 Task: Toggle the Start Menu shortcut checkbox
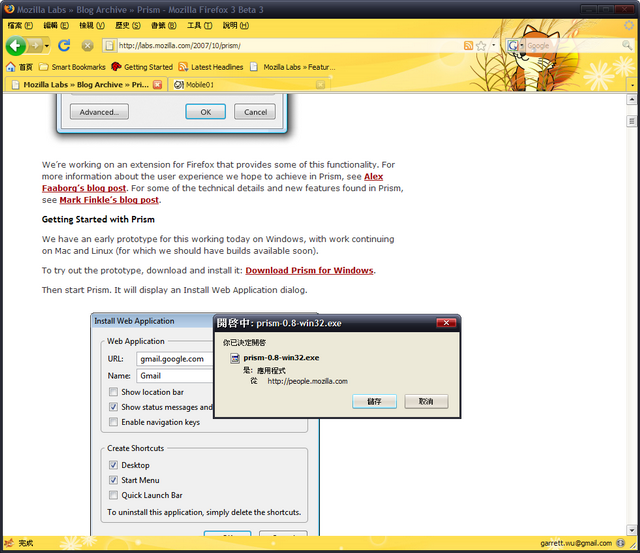click(x=113, y=480)
